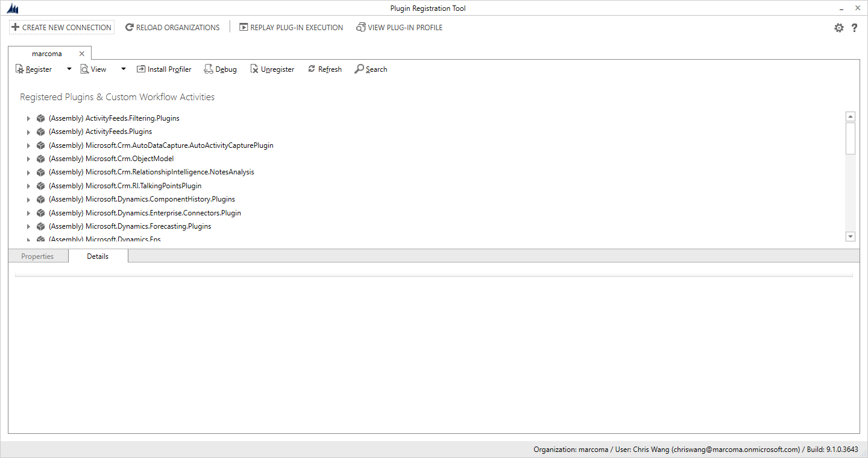This screenshot has height=458, width=868.
Task: Click the Search magnifying glass icon
Action: click(359, 69)
